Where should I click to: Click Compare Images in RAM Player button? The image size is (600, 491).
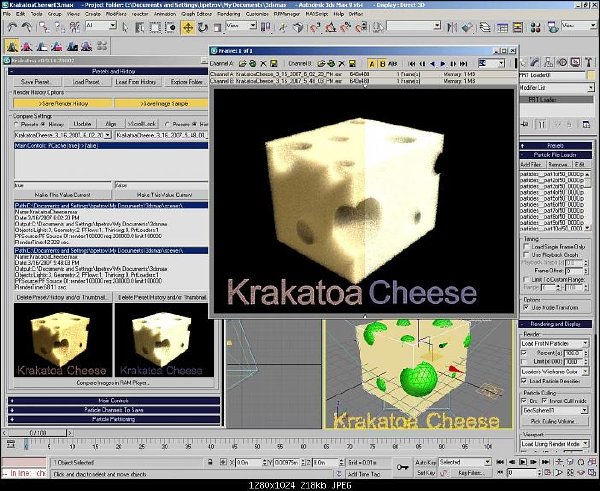point(113,383)
